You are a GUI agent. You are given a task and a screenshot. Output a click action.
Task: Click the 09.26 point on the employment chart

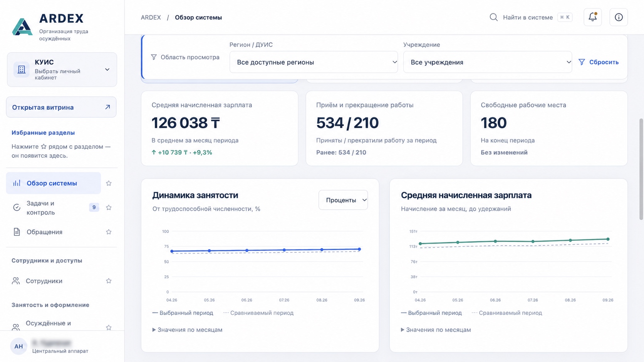[359, 249]
